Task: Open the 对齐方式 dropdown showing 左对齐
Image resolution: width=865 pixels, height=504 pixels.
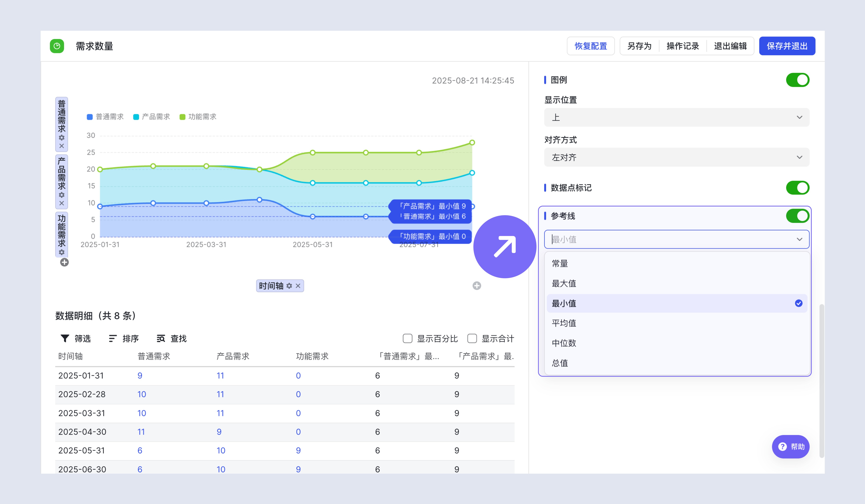Action: 676,157
